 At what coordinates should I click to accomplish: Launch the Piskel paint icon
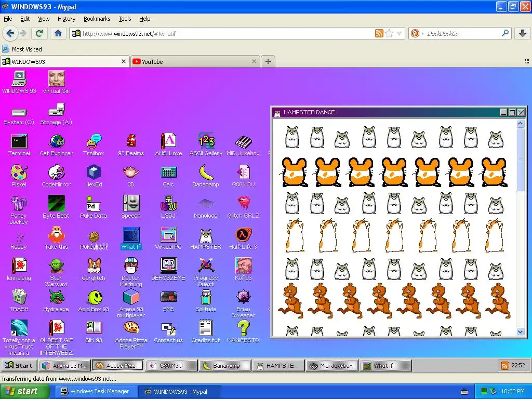(19, 176)
